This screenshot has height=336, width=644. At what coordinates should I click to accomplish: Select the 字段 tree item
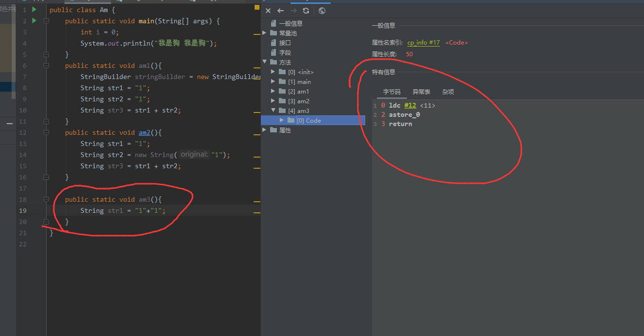pyautogui.click(x=285, y=52)
